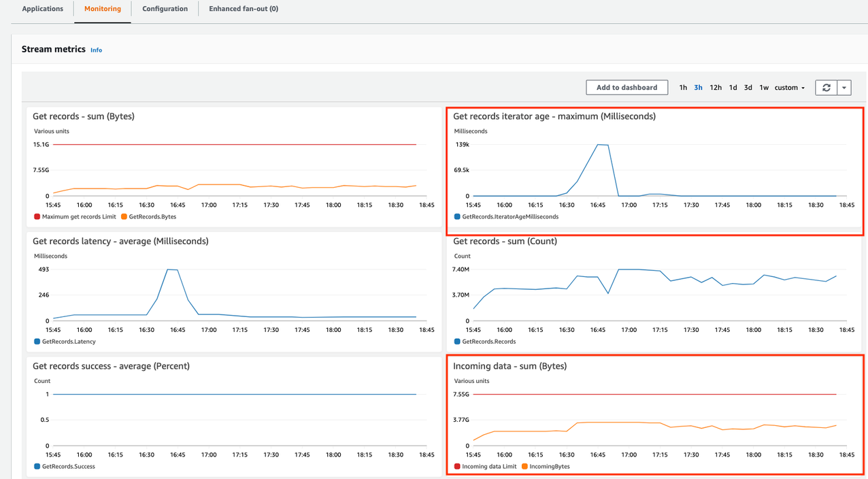Choose the 1w time range
Viewport: 868px width, 479px height.
[764, 88]
